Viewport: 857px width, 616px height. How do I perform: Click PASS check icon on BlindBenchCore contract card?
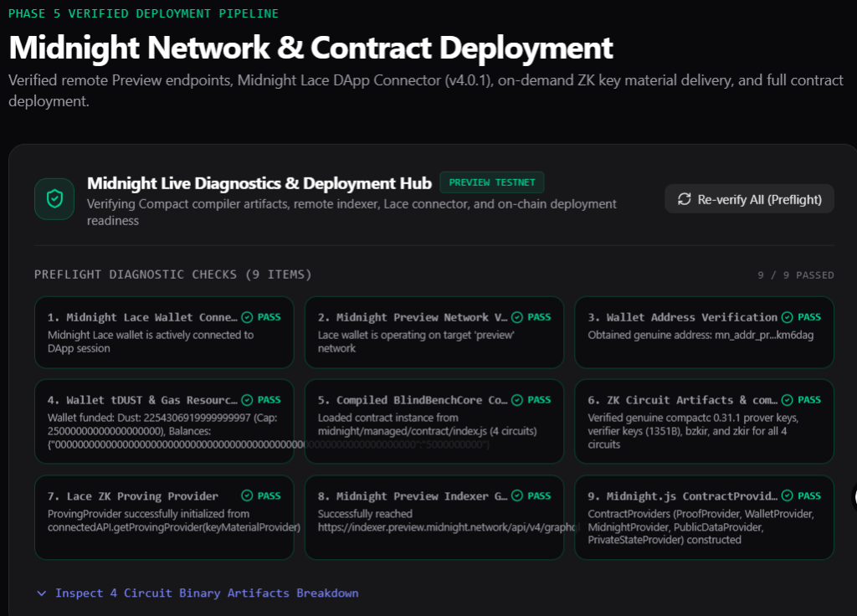pyautogui.click(x=517, y=400)
